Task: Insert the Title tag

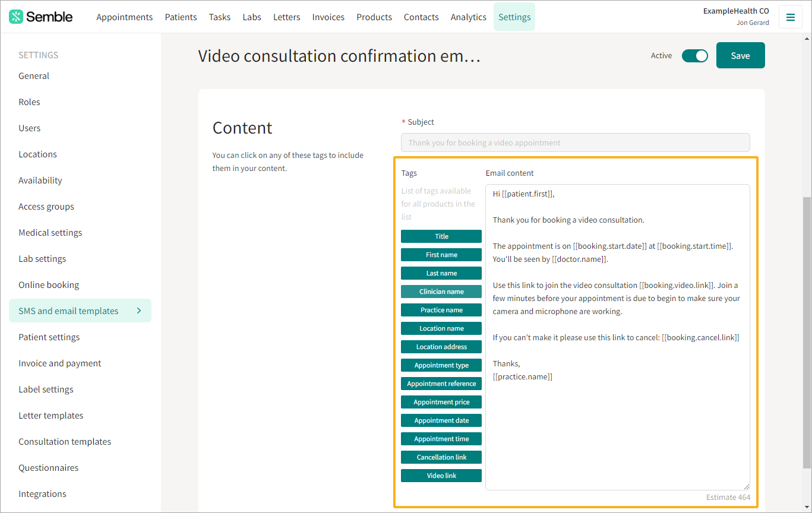Action: click(x=441, y=236)
